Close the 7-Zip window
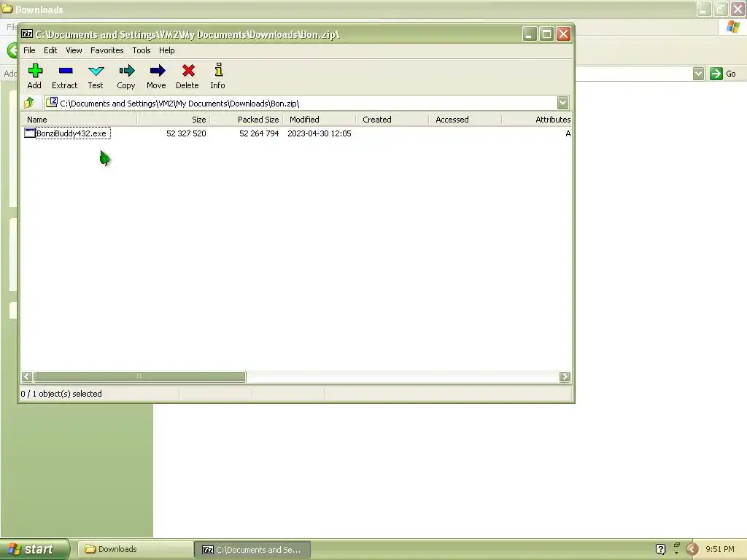Screen dimensions: 747x560 [x=564, y=34]
